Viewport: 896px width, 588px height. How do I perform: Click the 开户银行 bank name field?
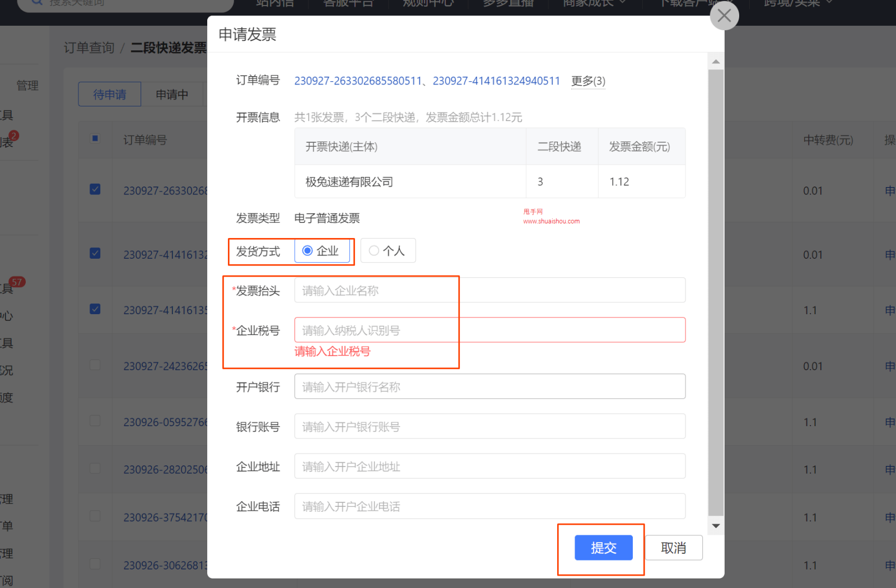coord(490,386)
